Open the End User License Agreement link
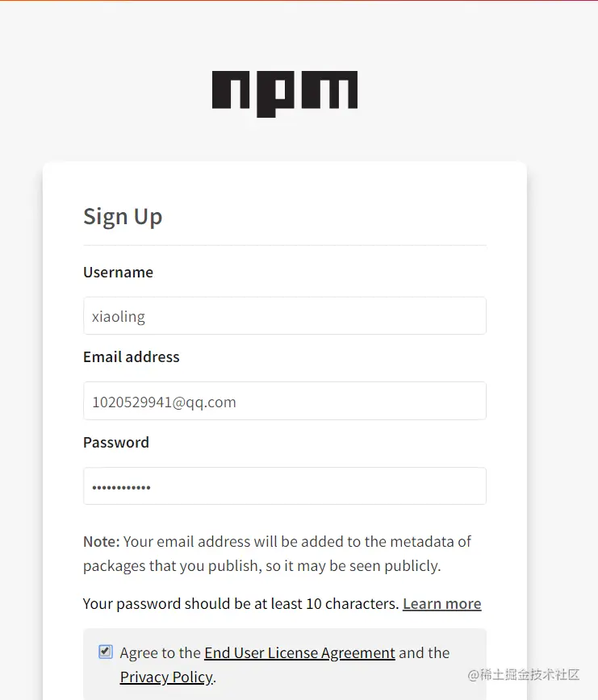This screenshot has width=598, height=700. (x=299, y=653)
